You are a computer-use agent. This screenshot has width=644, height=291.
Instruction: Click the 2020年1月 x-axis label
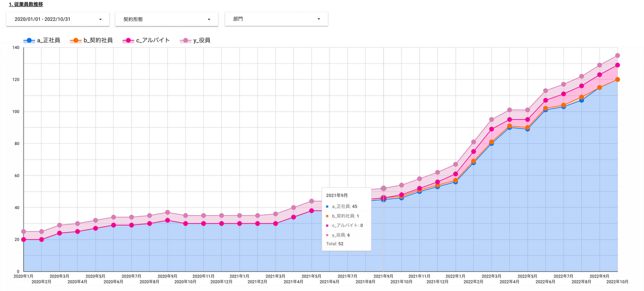pyautogui.click(x=24, y=276)
